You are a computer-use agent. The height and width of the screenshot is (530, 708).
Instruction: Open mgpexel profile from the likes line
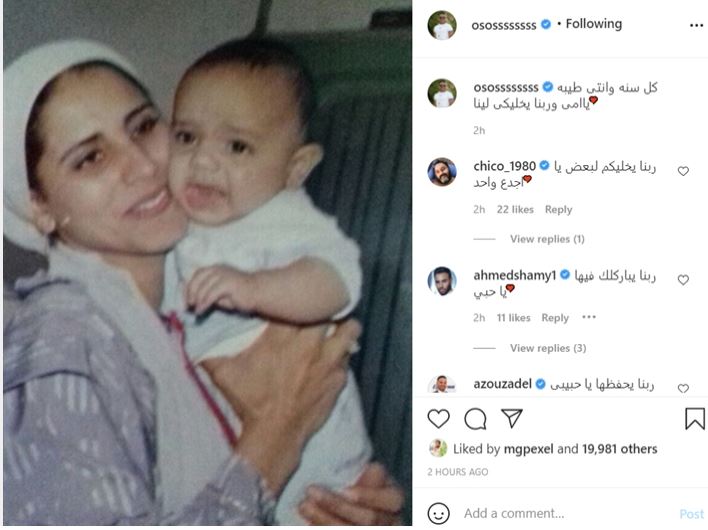[528, 449]
